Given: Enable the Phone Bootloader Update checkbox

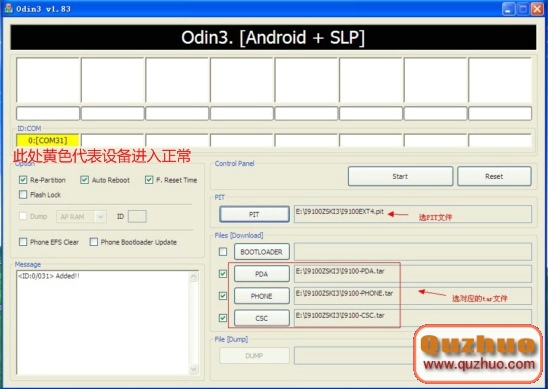Looking at the screenshot, I should pyautogui.click(x=94, y=242).
